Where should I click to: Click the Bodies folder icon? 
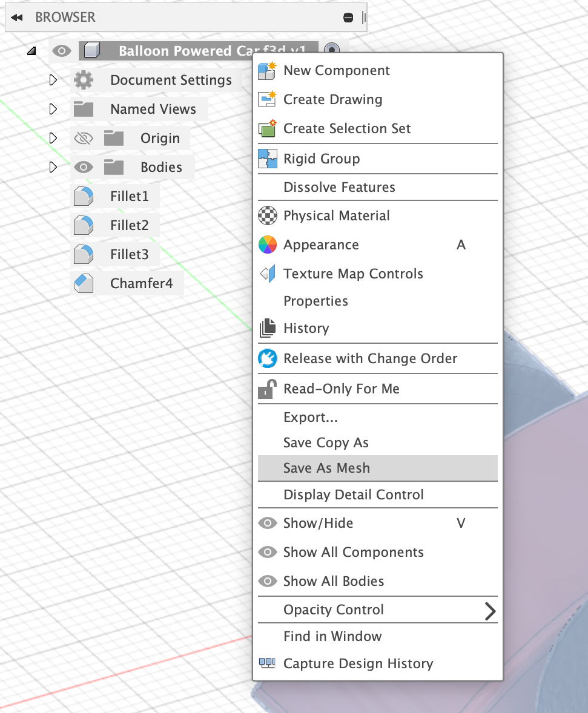114,167
